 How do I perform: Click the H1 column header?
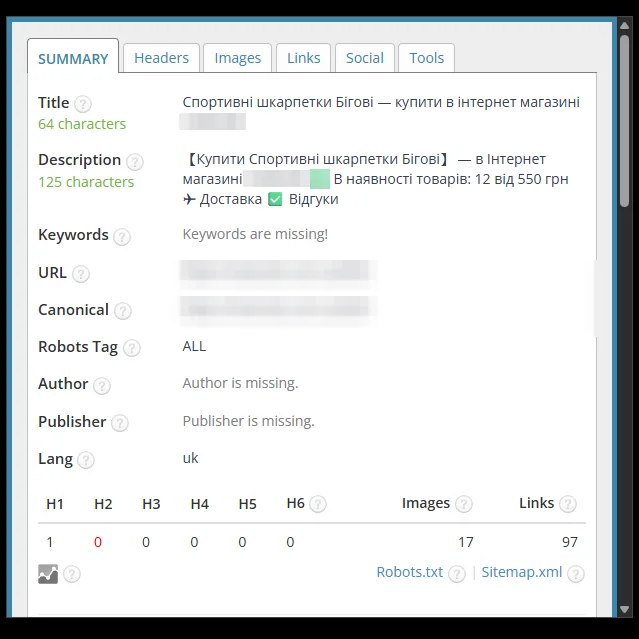click(x=55, y=504)
